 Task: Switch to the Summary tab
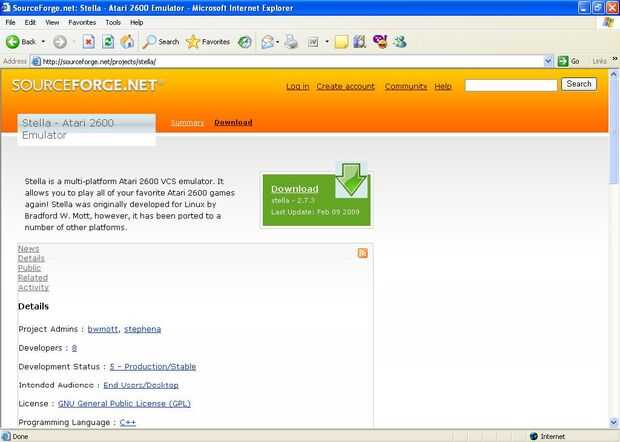click(187, 123)
